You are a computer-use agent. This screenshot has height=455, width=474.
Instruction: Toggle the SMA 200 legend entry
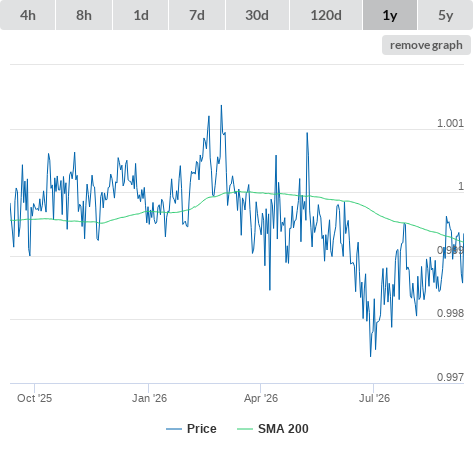[273, 429]
